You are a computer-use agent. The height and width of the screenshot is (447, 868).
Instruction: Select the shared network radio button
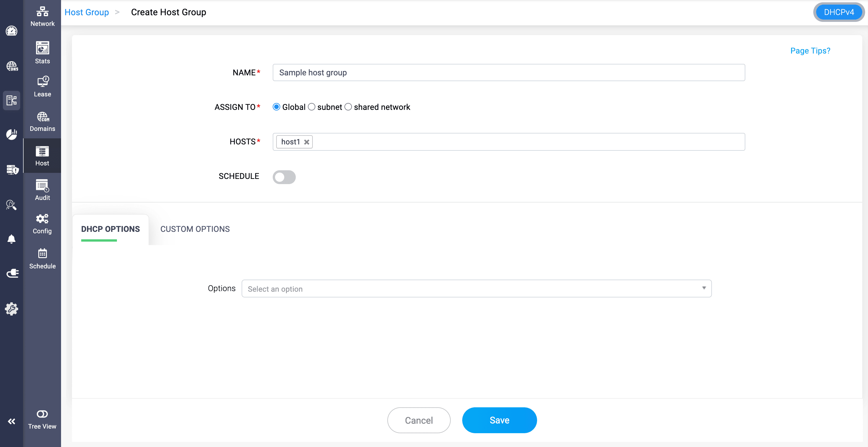click(x=348, y=107)
